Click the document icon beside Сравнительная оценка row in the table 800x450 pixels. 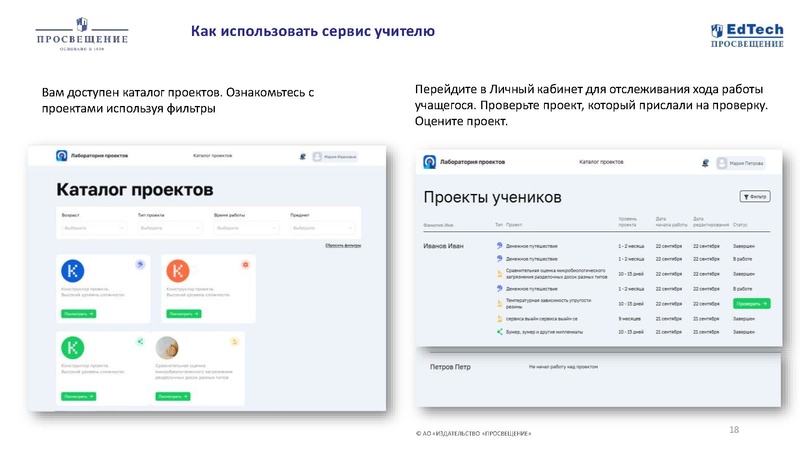[499, 274]
